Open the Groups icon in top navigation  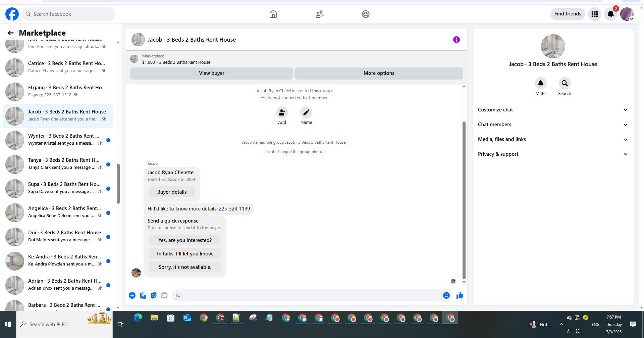pos(366,14)
